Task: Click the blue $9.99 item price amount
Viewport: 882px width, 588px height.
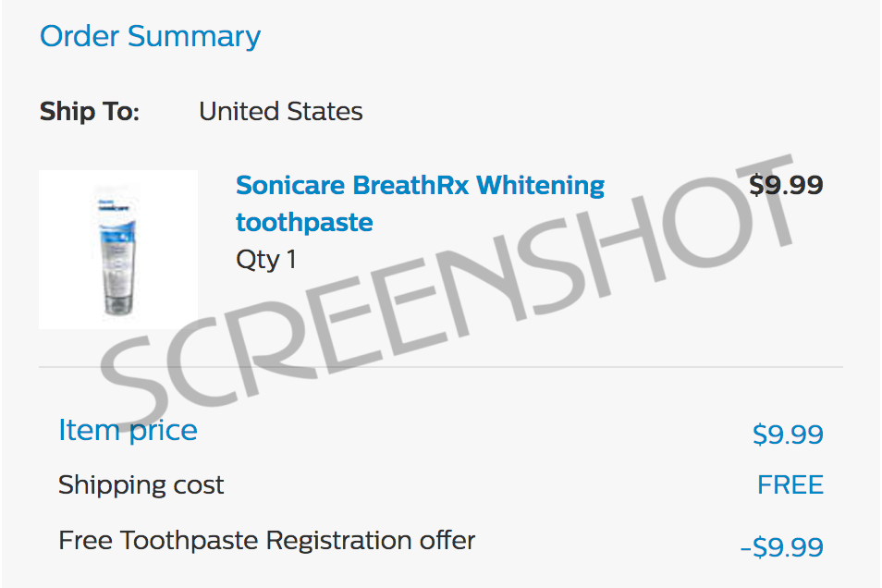Action: (788, 434)
